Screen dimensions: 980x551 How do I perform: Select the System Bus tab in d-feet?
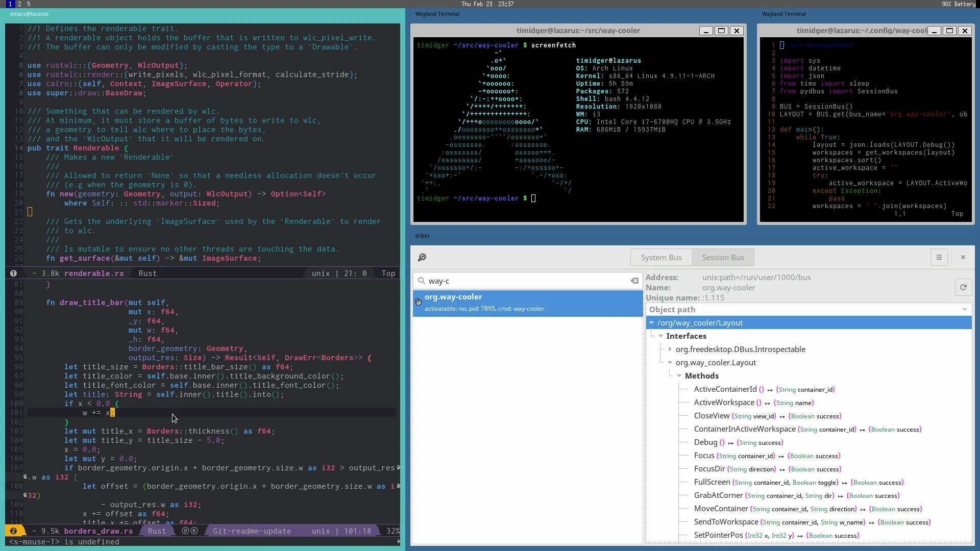661,257
